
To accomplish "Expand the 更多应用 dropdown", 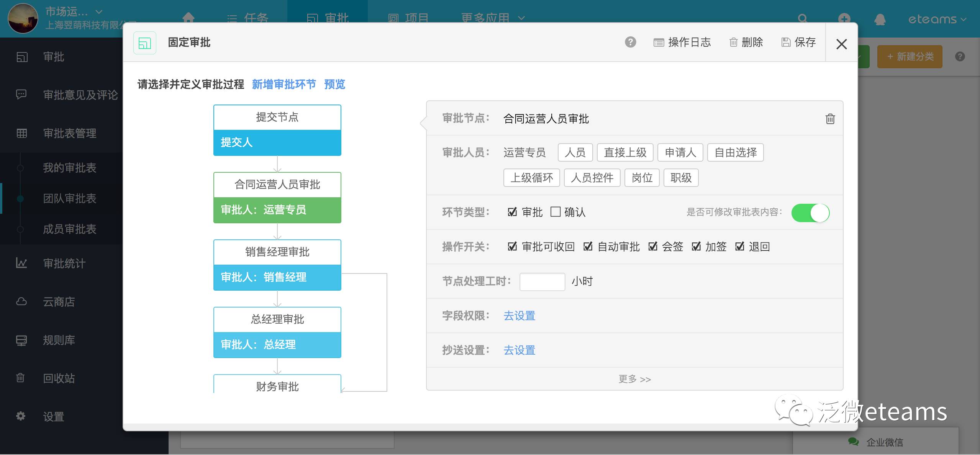I will pos(493,18).
